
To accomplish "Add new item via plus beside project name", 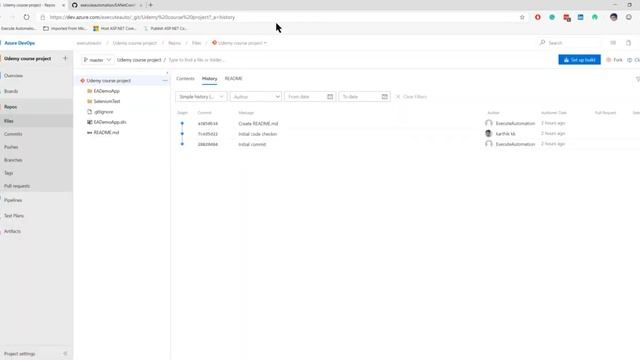I will pos(65,58).
